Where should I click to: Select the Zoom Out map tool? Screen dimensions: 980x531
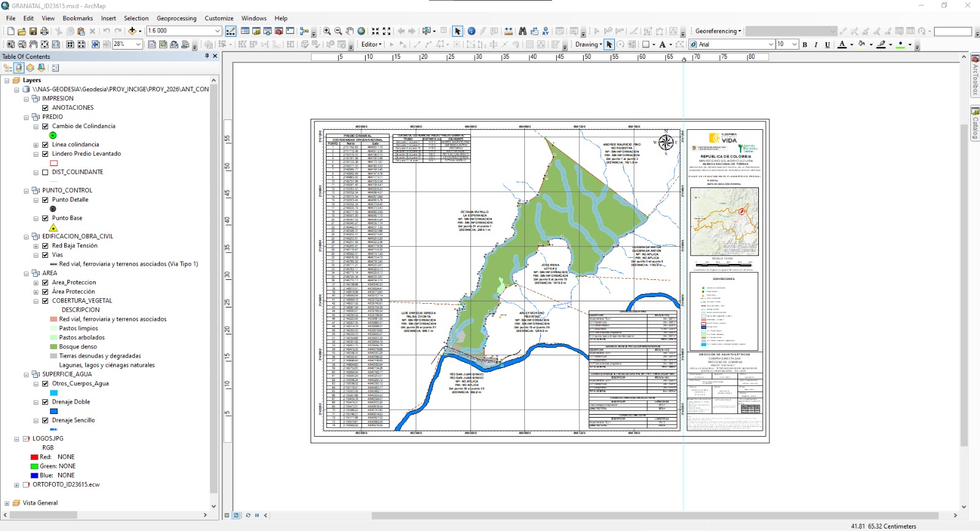tap(338, 31)
